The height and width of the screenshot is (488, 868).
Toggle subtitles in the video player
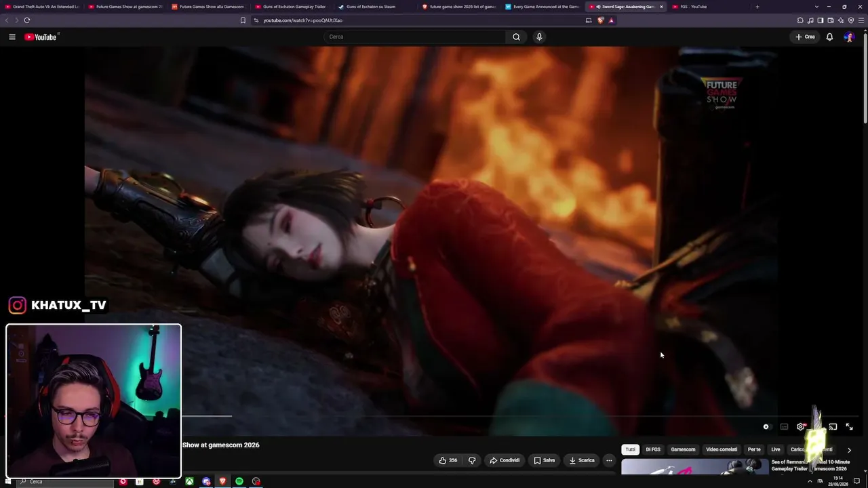click(784, 427)
